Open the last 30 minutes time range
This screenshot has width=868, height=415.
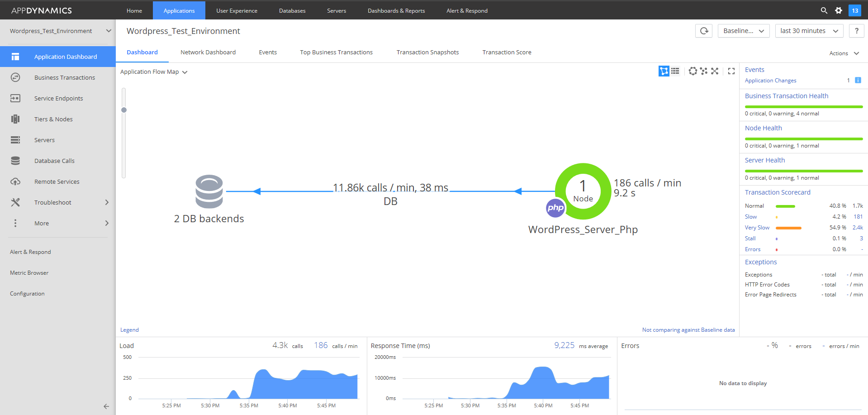809,31
